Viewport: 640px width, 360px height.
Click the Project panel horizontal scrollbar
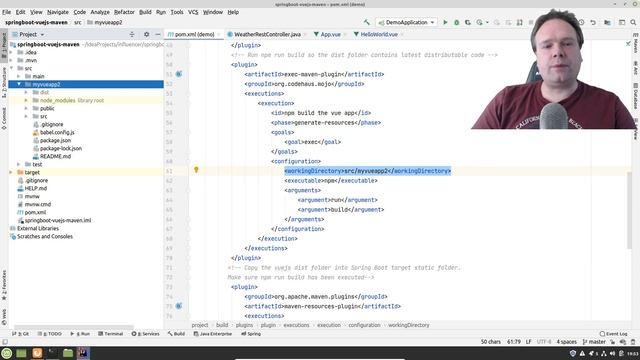(73, 327)
